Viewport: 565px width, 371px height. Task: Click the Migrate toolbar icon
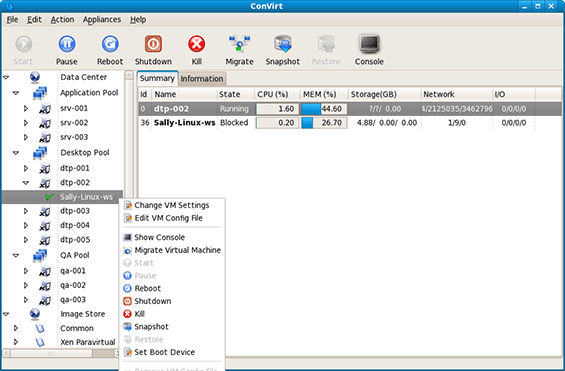pyautogui.click(x=240, y=44)
